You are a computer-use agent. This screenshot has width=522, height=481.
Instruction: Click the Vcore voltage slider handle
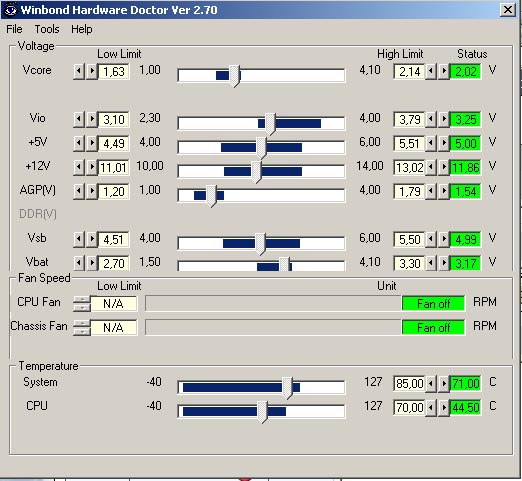click(x=235, y=76)
